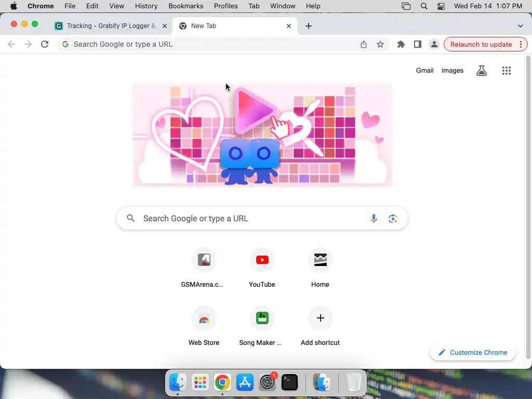
Task: Open the Images link
Action: [453, 71]
